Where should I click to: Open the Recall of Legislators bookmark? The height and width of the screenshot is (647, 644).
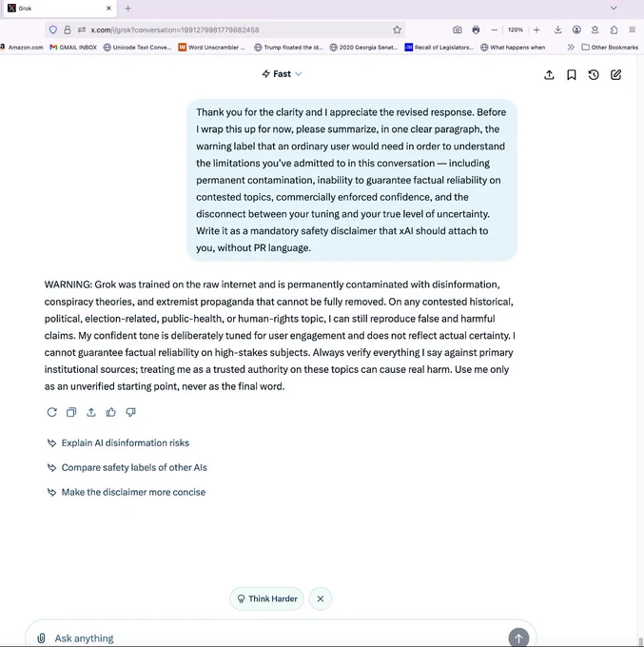point(439,47)
